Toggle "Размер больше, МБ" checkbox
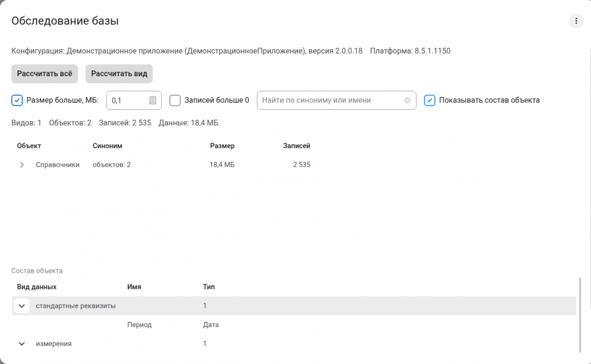 17,100
